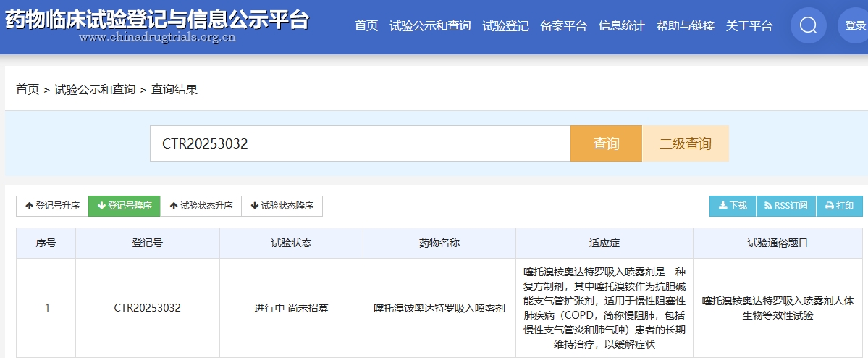Open 二级查询 advanced search
868x358 pixels.
(685, 143)
